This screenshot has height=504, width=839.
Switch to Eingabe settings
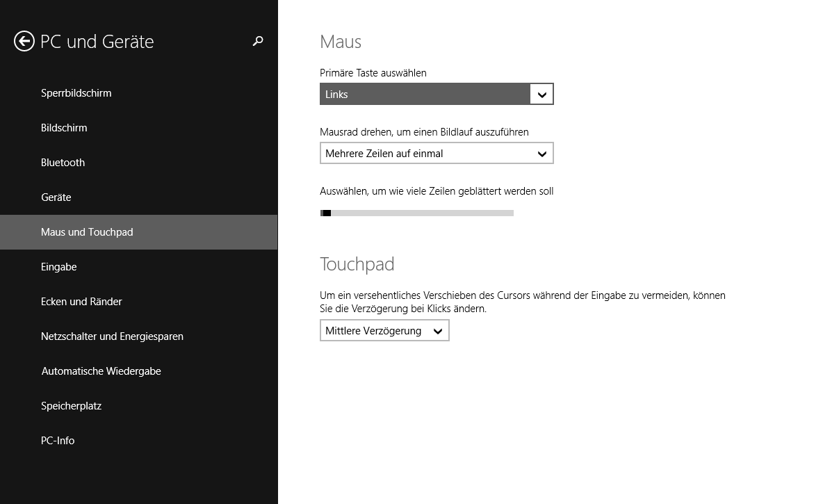click(x=59, y=267)
